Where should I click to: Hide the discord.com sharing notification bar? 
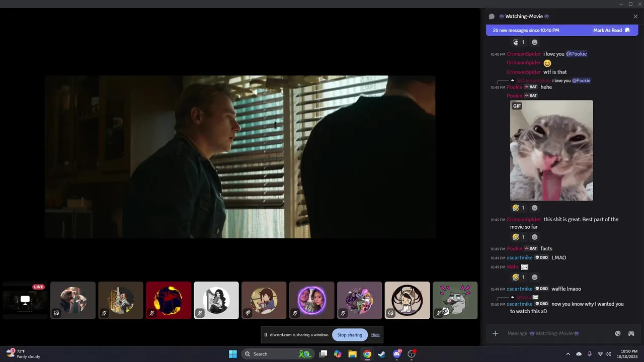coord(375,335)
